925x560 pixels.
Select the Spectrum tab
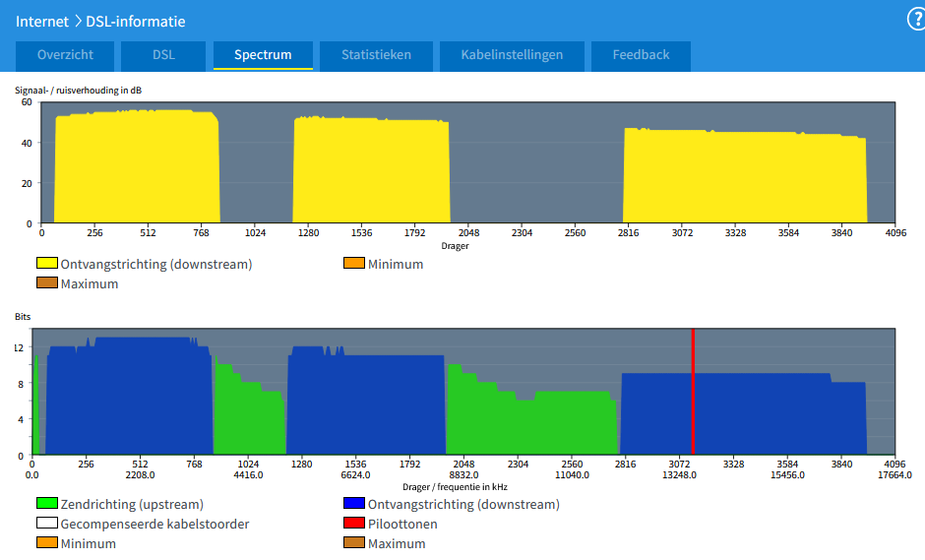pyautogui.click(x=263, y=55)
